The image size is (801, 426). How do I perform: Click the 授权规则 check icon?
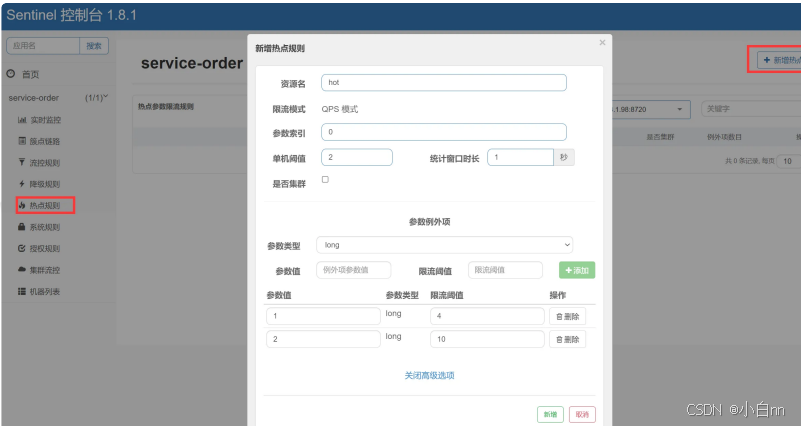(21, 248)
